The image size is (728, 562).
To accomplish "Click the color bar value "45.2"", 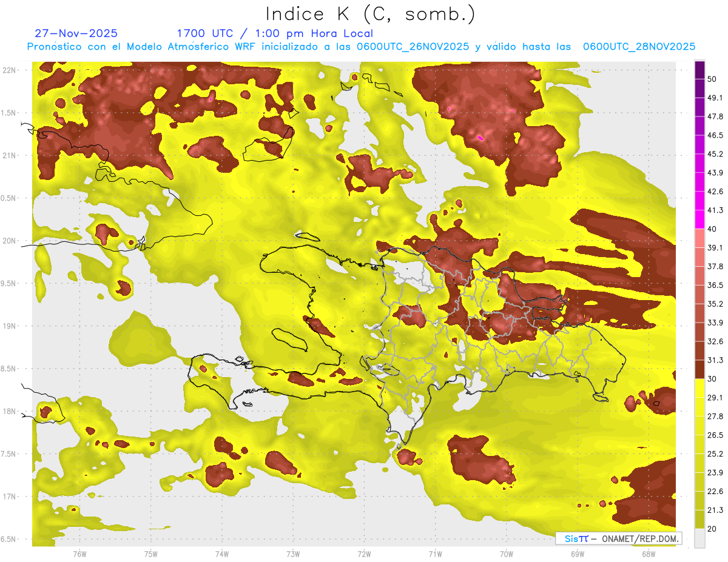I will pos(715,154).
